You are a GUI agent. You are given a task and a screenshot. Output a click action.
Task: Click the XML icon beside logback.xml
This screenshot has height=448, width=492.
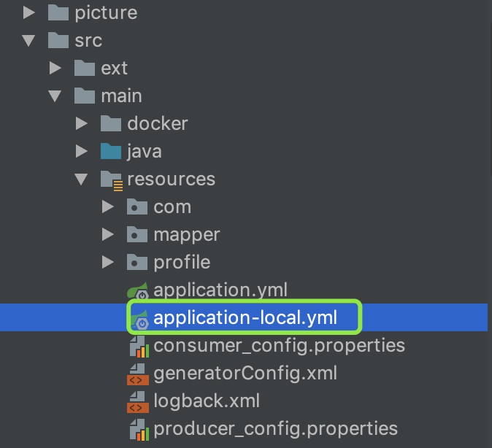click(x=138, y=402)
